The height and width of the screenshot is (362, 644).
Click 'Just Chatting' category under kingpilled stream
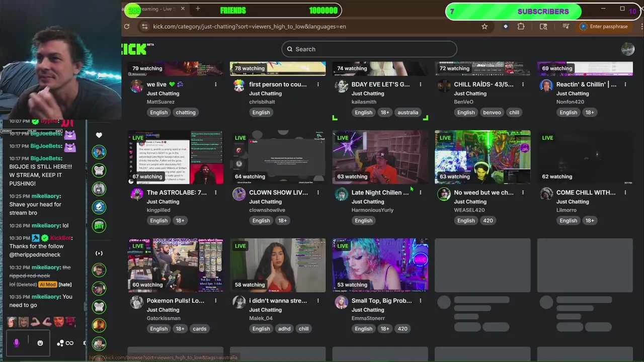163,202
